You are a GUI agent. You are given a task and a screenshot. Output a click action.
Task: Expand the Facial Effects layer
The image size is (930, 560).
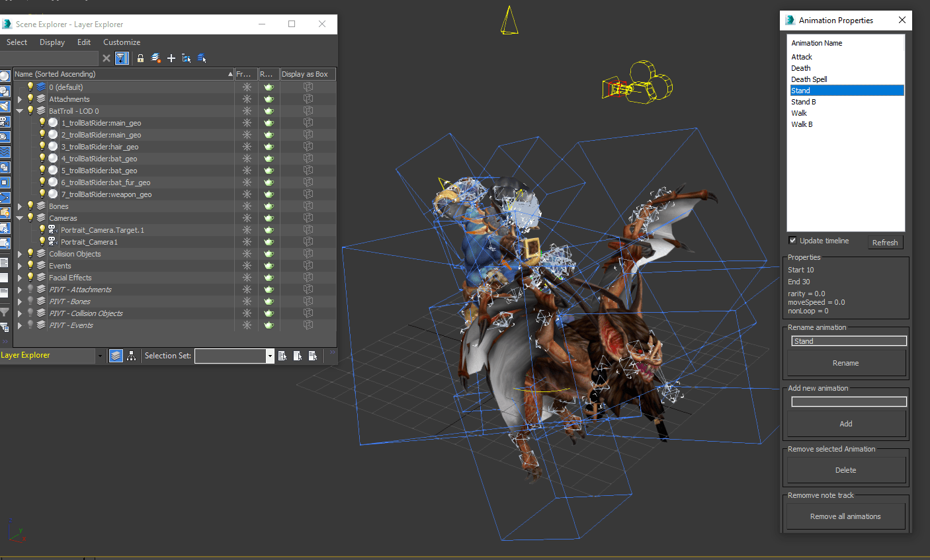point(20,278)
